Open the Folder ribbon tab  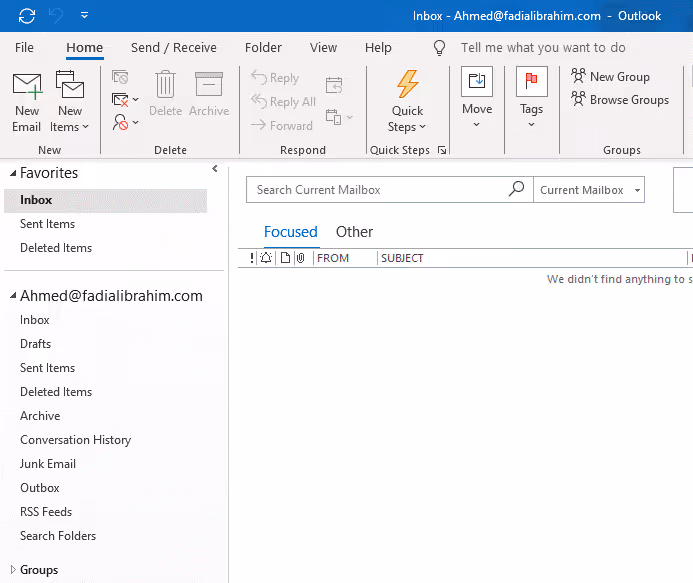point(263,47)
